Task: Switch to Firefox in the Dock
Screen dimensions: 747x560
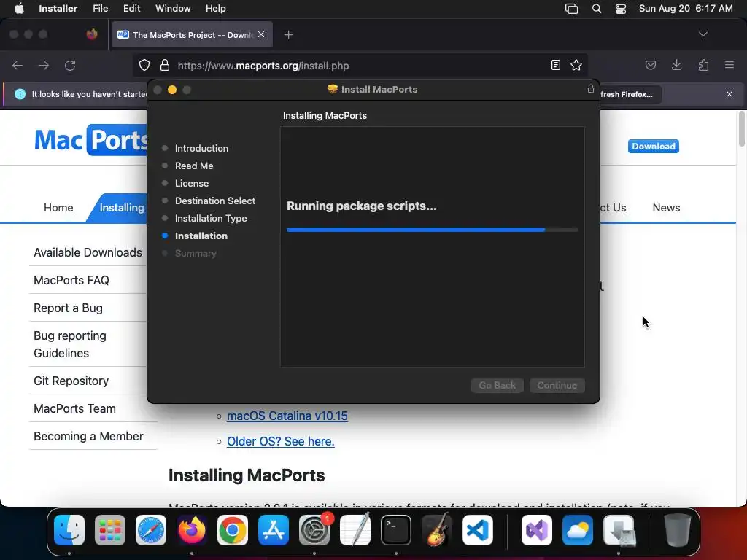Action: (x=192, y=530)
